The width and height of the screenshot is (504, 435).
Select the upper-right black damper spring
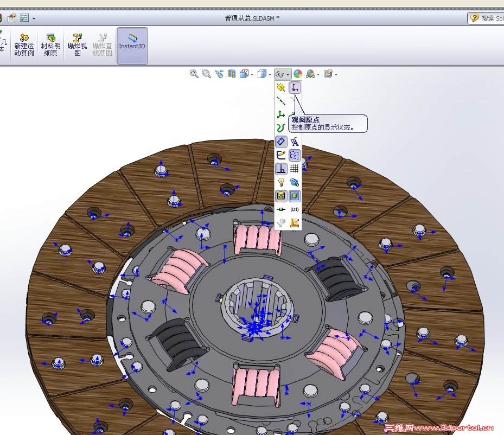click(337, 278)
